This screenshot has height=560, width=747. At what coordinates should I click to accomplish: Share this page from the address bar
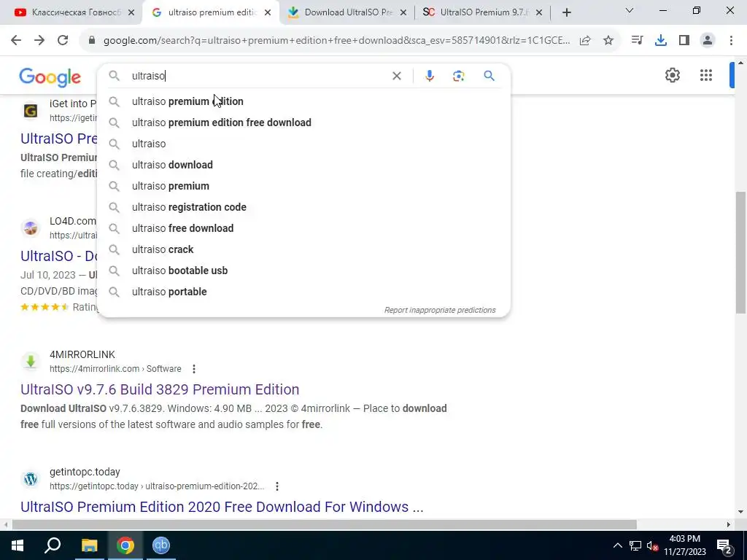585,41
